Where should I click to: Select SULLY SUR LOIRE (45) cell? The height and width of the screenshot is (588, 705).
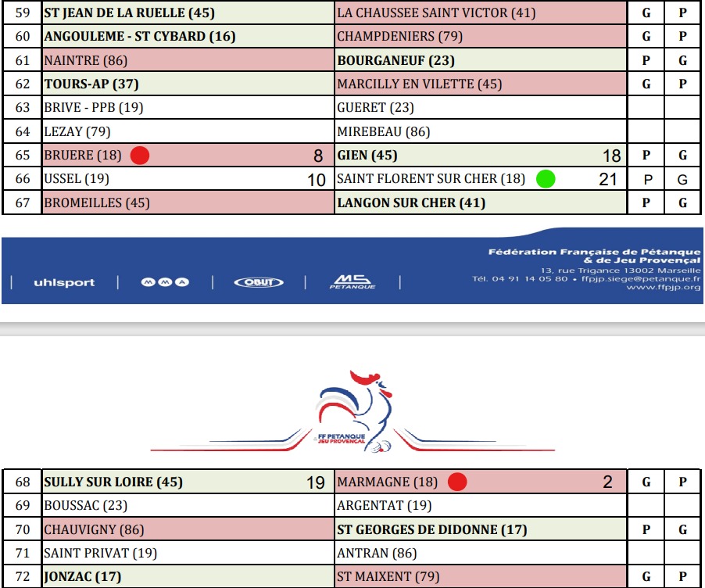(188, 482)
